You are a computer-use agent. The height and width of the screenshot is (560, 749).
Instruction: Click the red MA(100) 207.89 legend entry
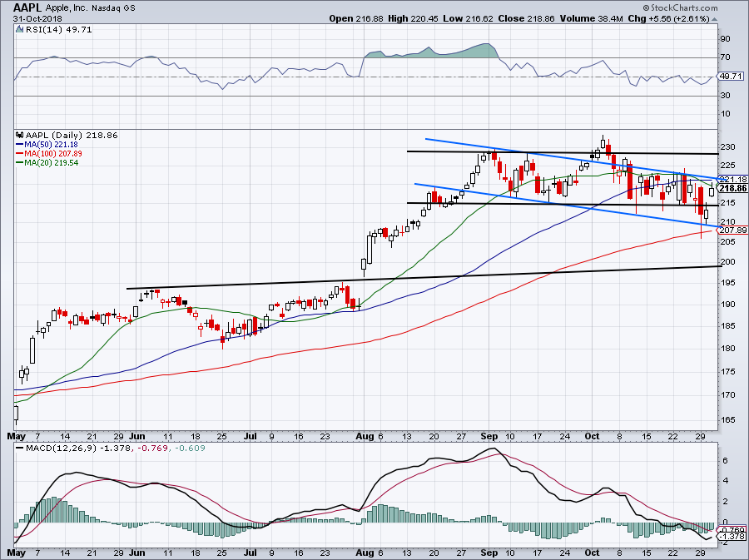coord(49,153)
